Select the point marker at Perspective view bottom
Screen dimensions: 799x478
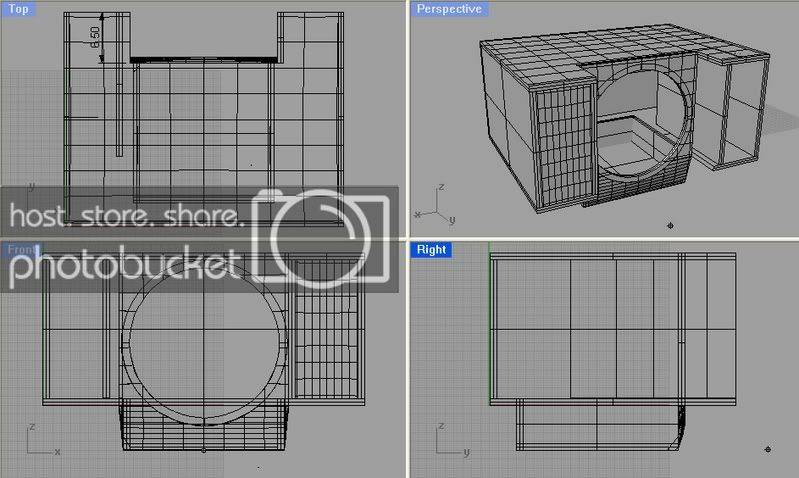click(670, 225)
